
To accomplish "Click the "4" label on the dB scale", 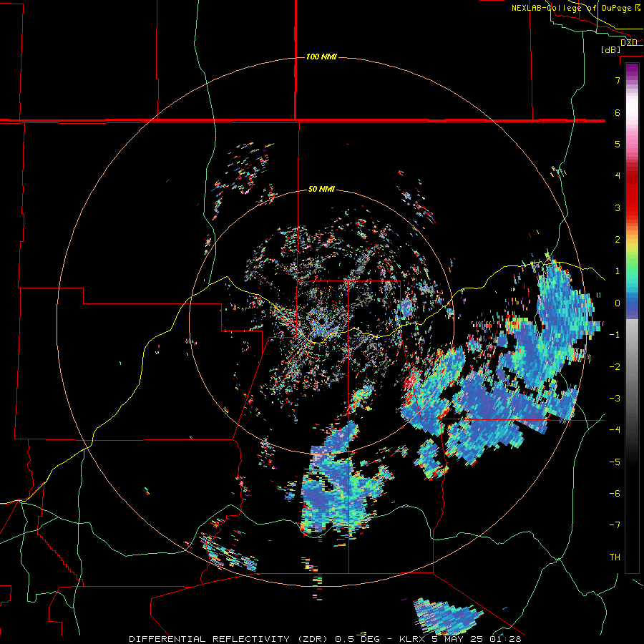I will point(618,176).
